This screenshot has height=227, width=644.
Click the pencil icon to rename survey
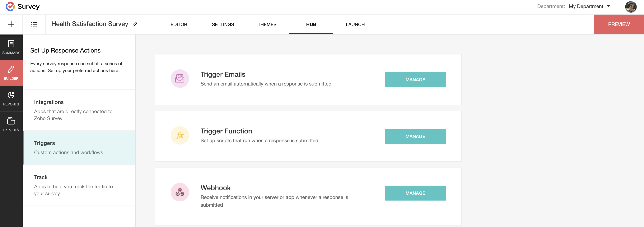(135, 24)
